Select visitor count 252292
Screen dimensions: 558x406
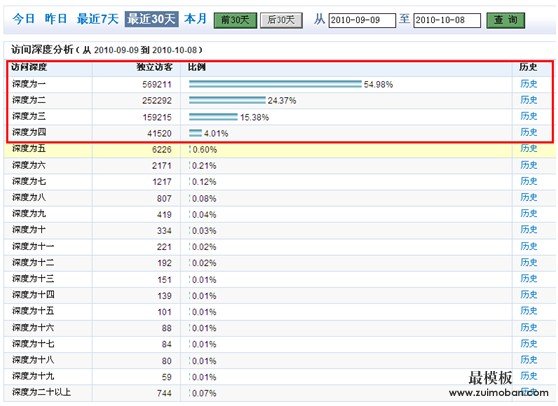pyautogui.click(x=157, y=101)
